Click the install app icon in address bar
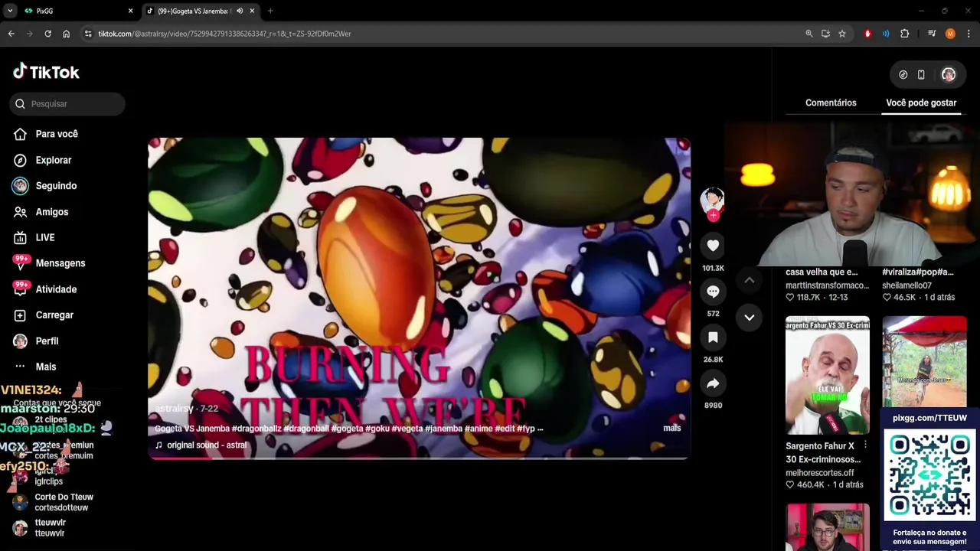This screenshot has width=980, height=551. (x=825, y=34)
